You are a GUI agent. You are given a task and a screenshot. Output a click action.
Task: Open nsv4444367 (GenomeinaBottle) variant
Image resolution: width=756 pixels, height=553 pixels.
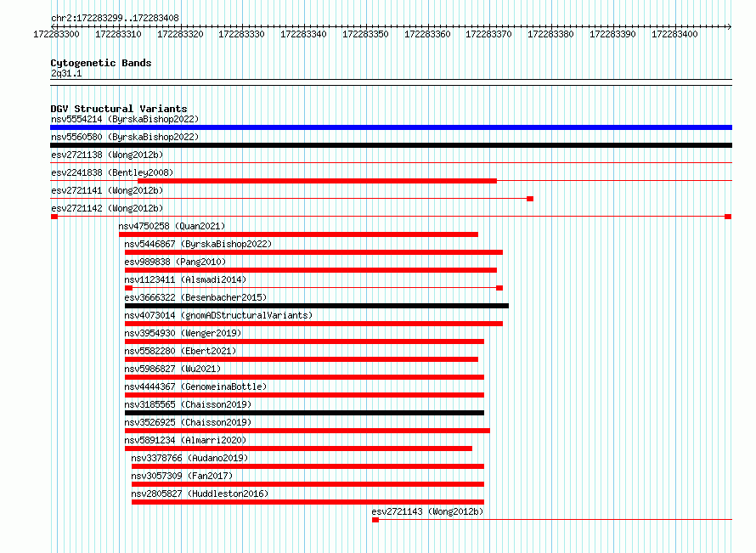click(195, 387)
